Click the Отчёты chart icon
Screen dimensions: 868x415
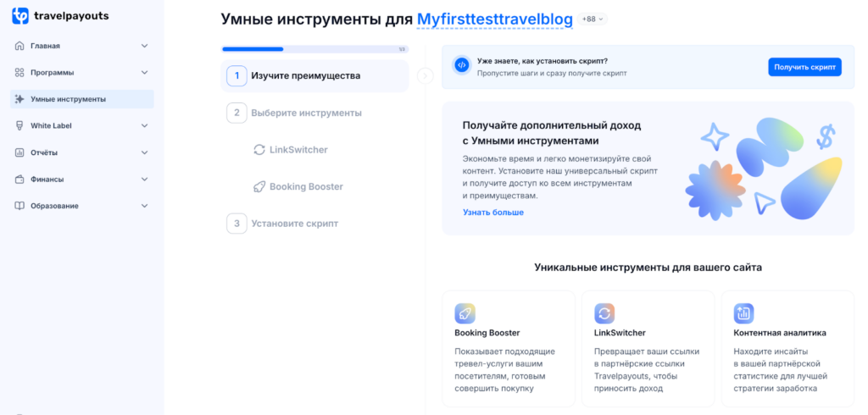[19, 152]
